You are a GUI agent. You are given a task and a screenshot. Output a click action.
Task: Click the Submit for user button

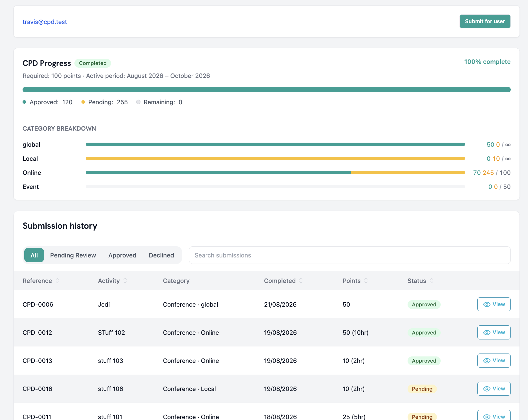click(x=485, y=21)
